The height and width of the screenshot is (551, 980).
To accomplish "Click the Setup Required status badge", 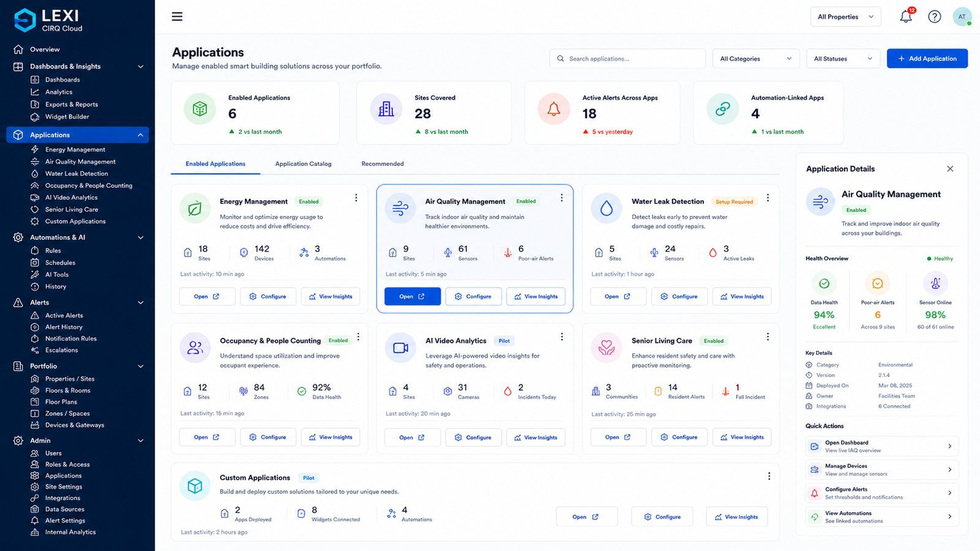I will click(734, 202).
